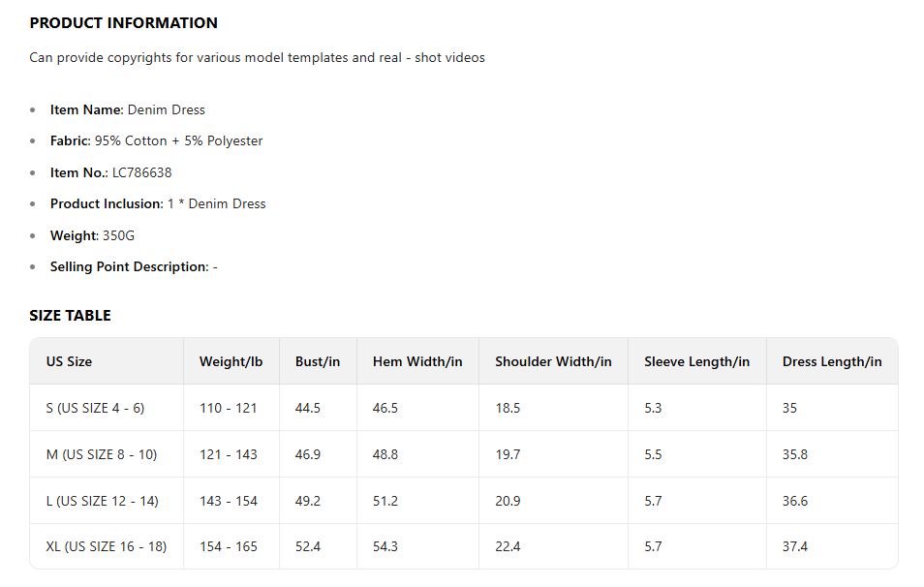Click the Product Inclusion line
924x587 pixels.
157,204
